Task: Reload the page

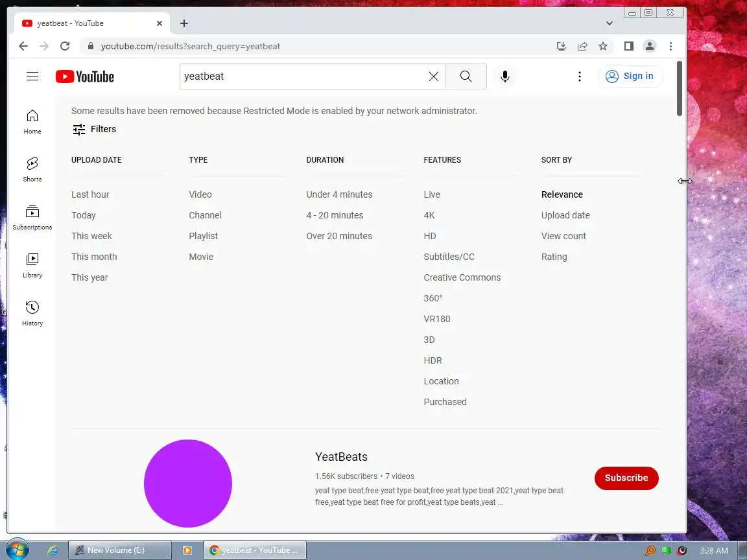Action: (x=65, y=46)
